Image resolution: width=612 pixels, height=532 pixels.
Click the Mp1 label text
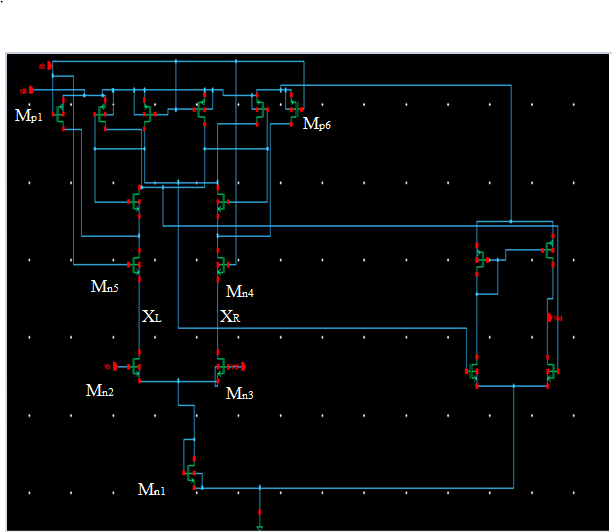coord(28,116)
